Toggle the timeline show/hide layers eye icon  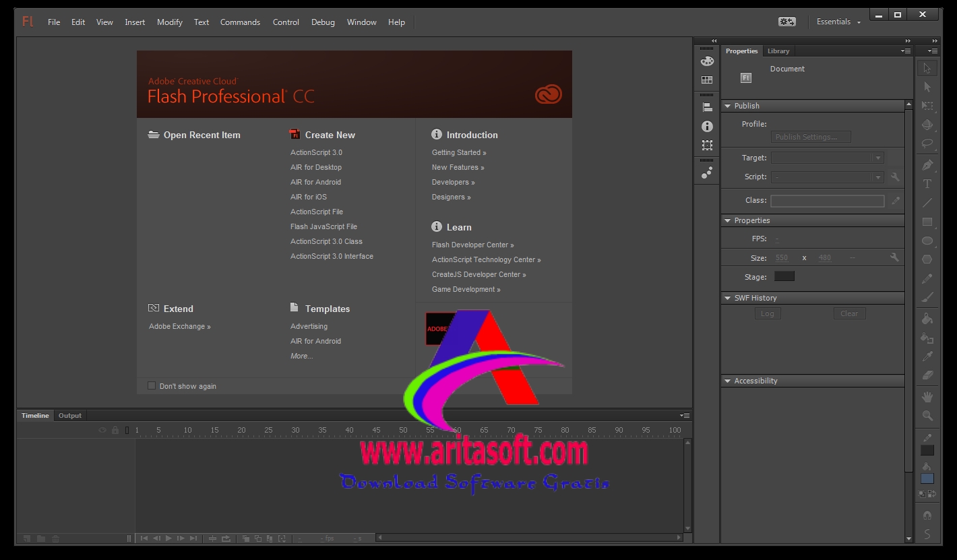103,430
